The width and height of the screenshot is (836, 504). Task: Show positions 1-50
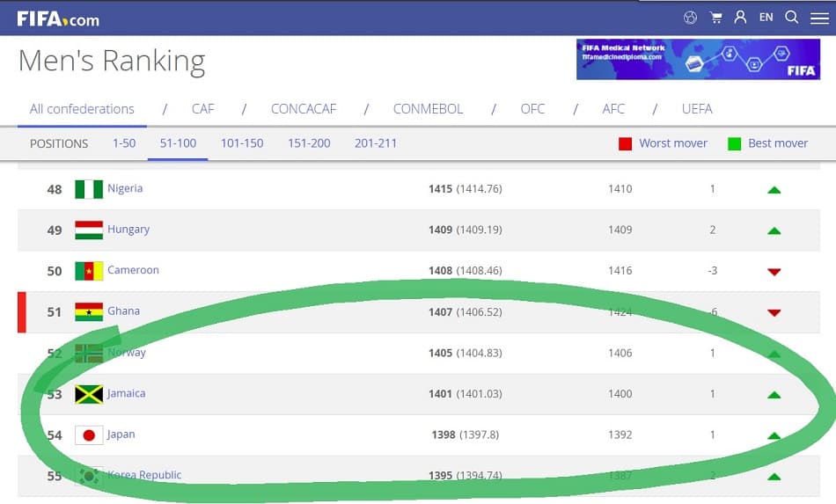coord(124,143)
